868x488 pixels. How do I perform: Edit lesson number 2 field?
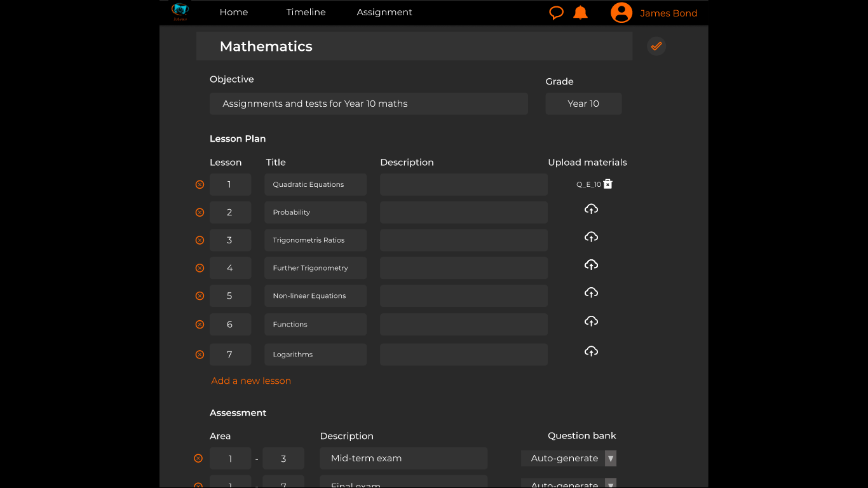[230, 212]
